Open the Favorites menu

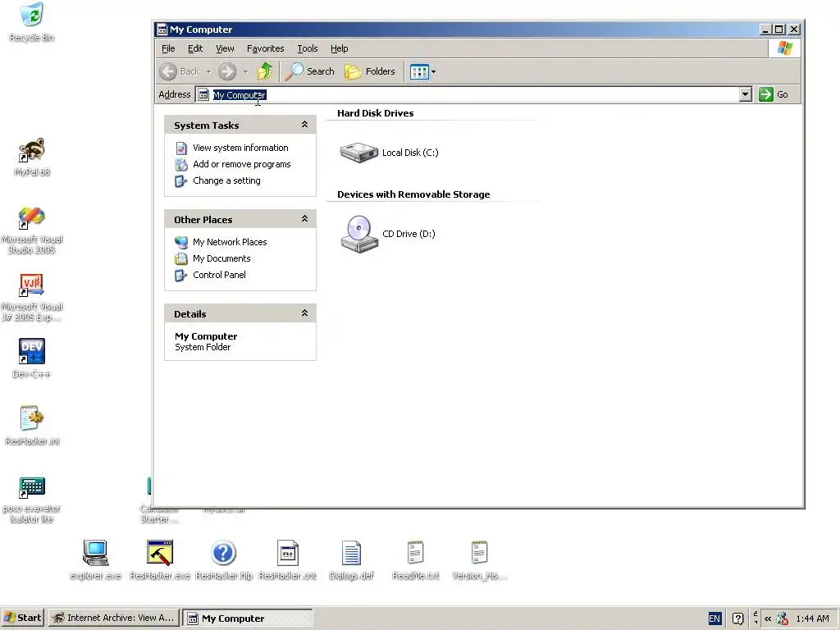(x=265, y=48)
